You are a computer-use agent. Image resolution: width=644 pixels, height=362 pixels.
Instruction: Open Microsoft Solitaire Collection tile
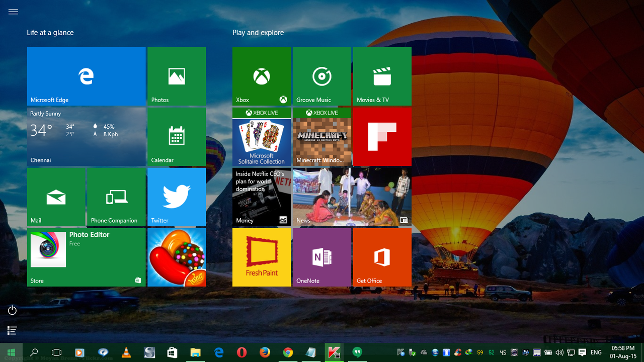(262, 137)
